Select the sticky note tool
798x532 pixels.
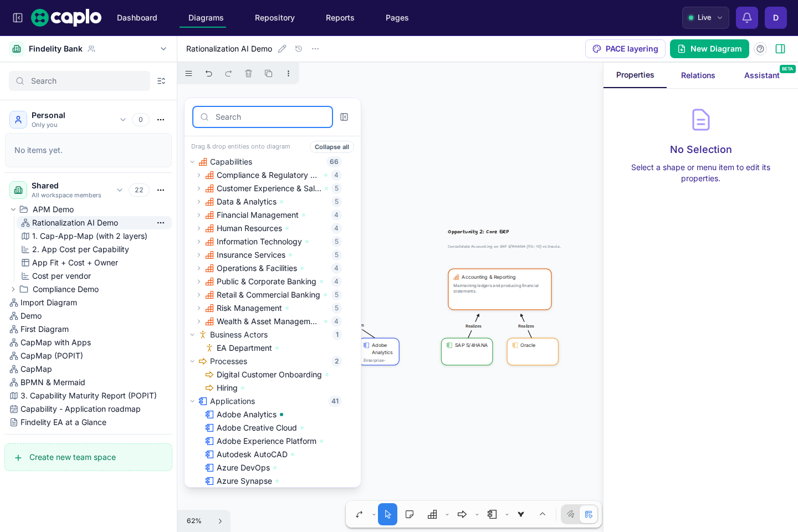(x=410, y=514)
